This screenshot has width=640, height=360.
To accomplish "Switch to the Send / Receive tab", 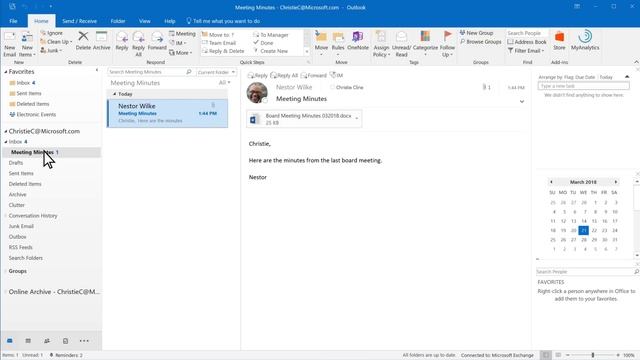I will [x=80, y=21].
